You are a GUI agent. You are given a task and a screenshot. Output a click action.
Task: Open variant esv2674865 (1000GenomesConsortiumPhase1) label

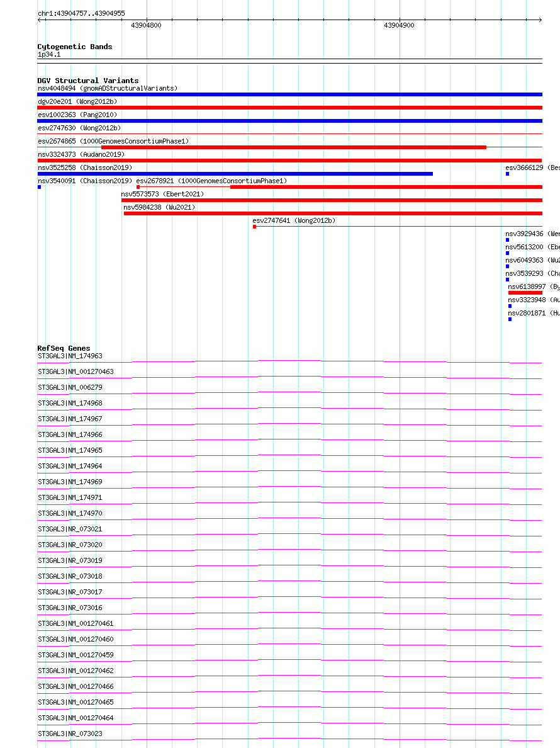click(113, 141)
